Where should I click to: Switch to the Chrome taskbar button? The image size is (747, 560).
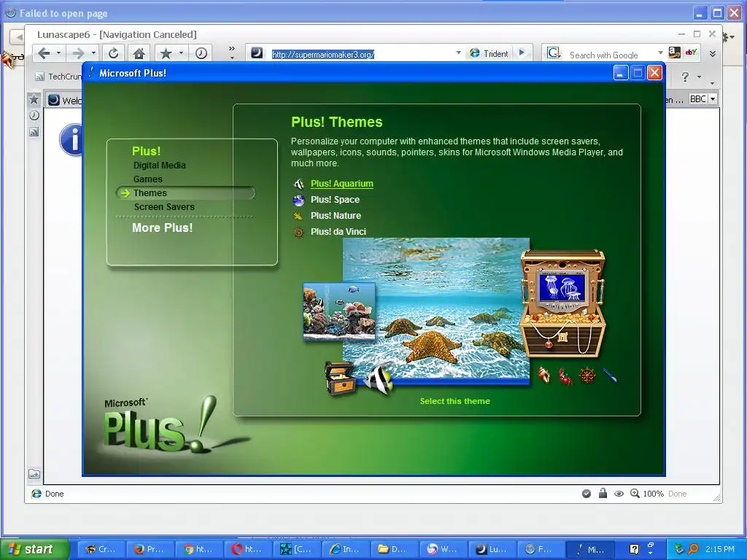[198, 549]
